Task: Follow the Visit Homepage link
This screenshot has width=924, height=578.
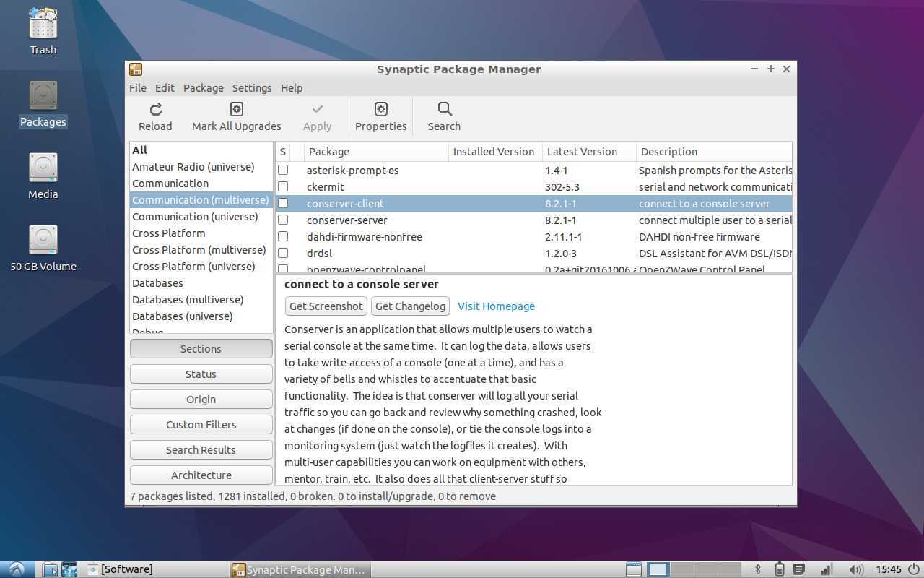Action: pos(496,306)
